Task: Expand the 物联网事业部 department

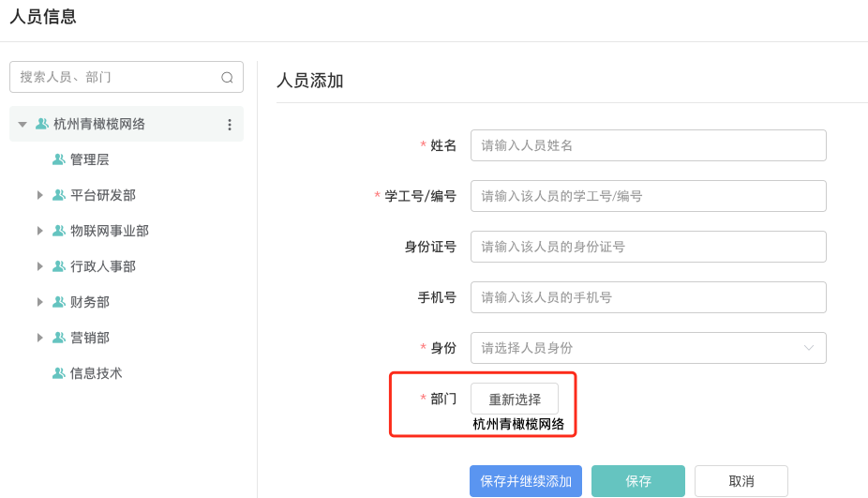Action: [39, 231]
